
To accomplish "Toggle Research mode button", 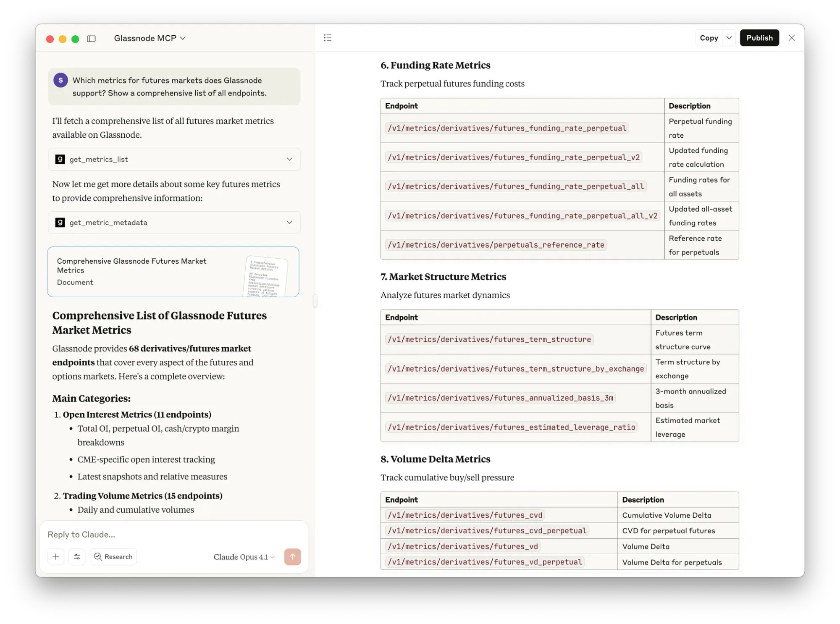I will [113, 556].
